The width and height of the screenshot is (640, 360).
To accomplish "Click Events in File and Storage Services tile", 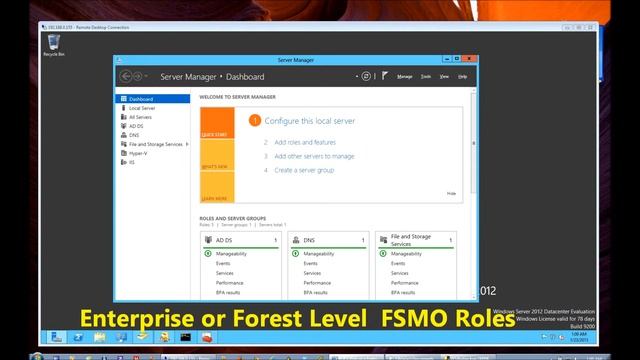I will (x=398, y=264).
